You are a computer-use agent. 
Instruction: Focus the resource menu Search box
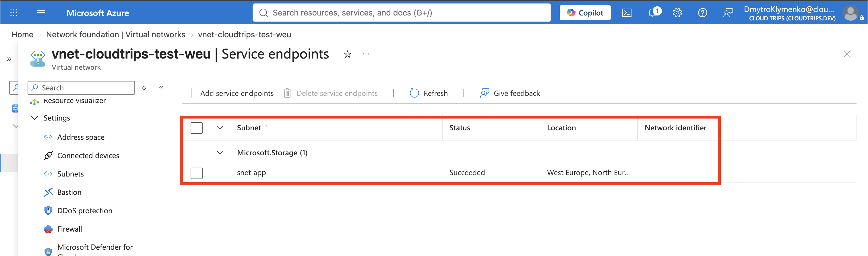[x=81, y=88]
